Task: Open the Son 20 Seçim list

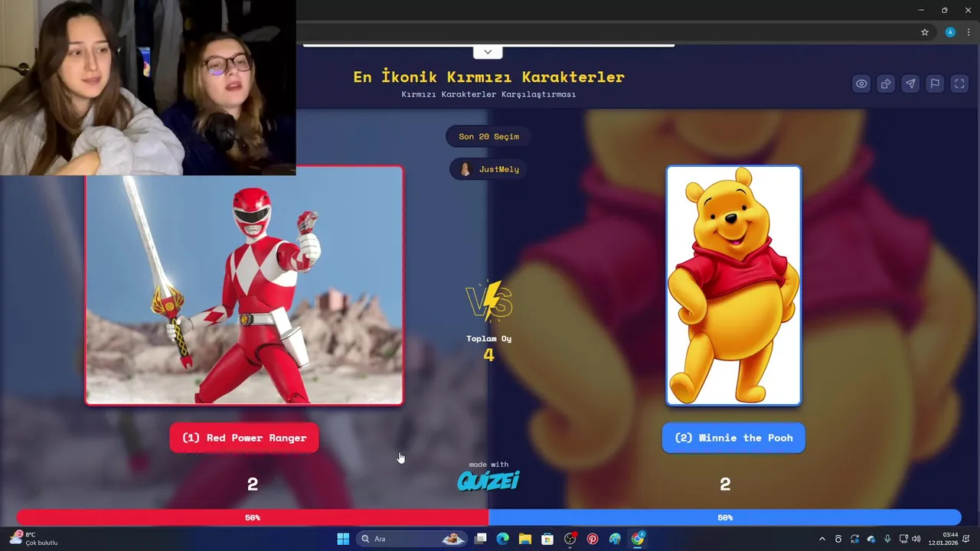Action: (488, 136)
